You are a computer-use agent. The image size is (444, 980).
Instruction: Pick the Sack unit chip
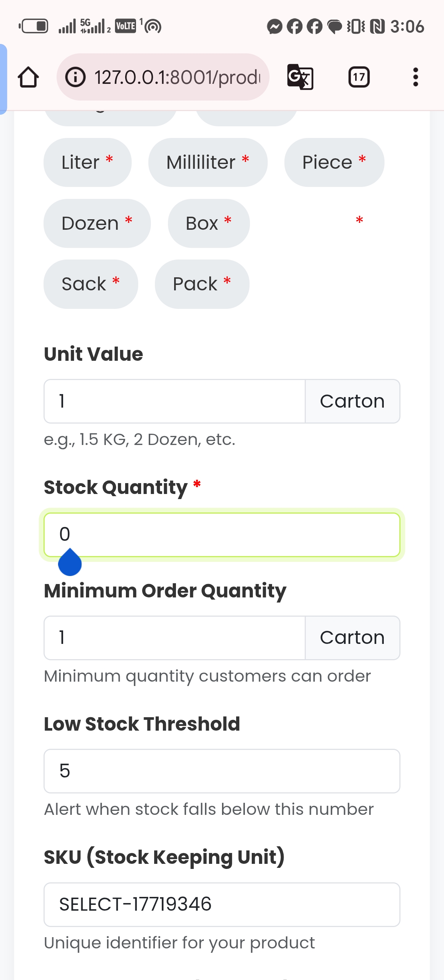90,284
